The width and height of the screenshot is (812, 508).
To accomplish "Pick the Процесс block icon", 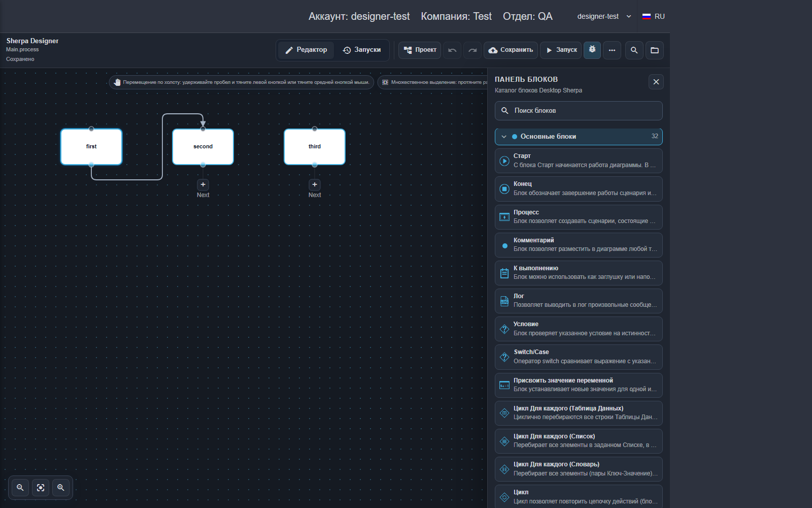I will click(x=504, y=217).
